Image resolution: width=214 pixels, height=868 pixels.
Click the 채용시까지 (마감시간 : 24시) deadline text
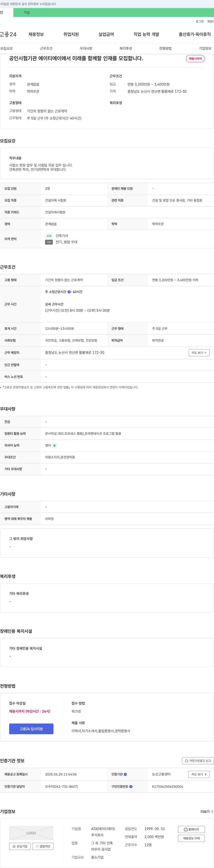click(x=30, y=711)
